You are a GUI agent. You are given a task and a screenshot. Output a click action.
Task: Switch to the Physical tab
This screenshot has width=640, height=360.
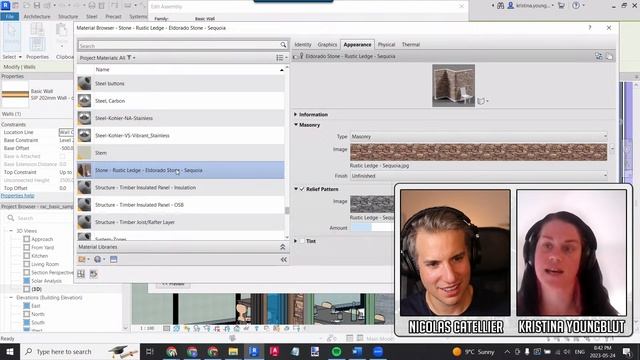click(x=386, y=44)
